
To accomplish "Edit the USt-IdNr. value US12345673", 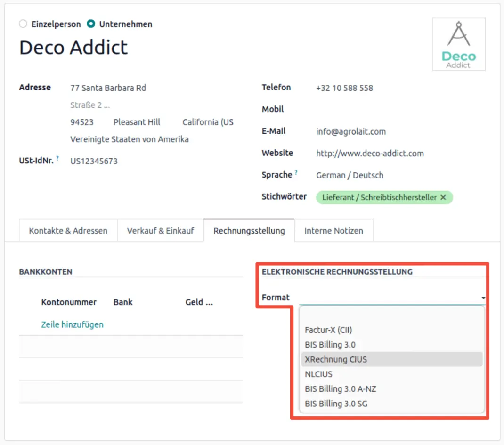I will tap(94, 161).
